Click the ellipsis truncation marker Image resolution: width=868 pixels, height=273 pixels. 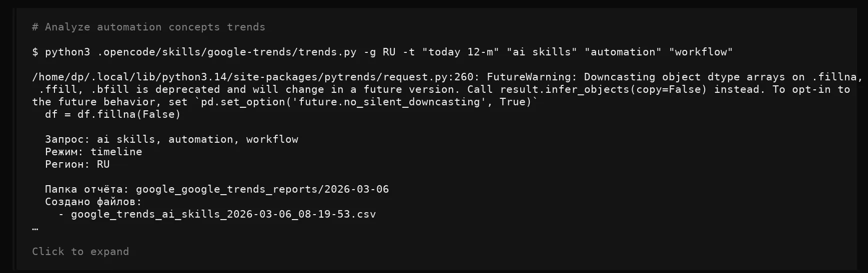(x=35, y=227)
